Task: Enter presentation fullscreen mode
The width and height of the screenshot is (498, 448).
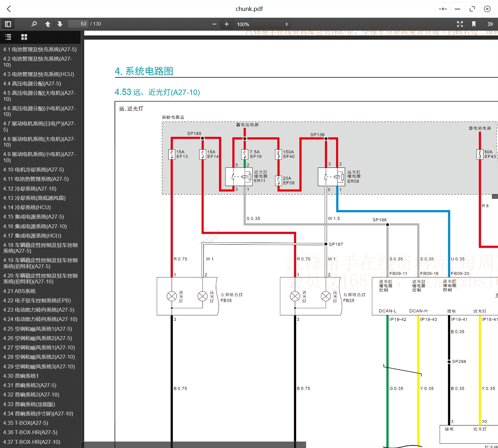Action: pyautogui.click(x=460, y=24)
